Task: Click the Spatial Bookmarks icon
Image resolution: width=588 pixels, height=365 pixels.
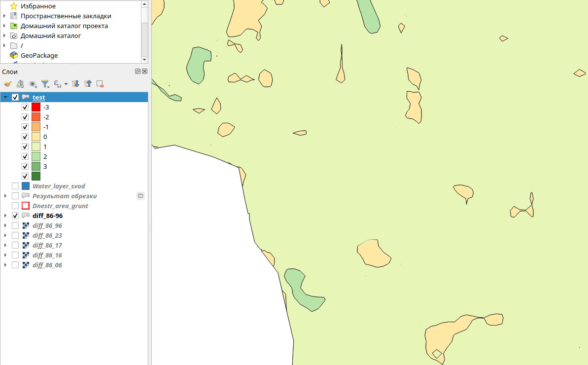Action: click(x=14, y=16)
